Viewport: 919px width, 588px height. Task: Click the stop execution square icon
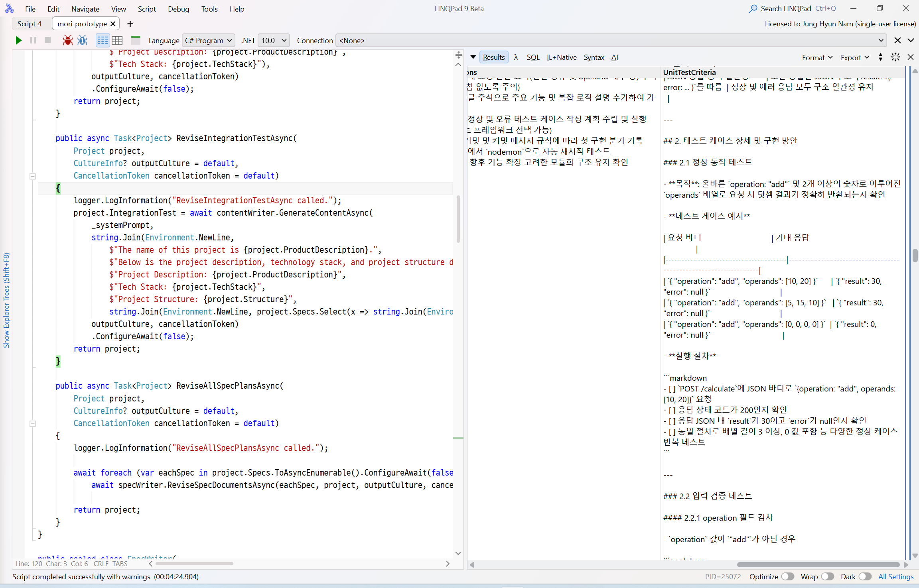[x=47, y=40]
